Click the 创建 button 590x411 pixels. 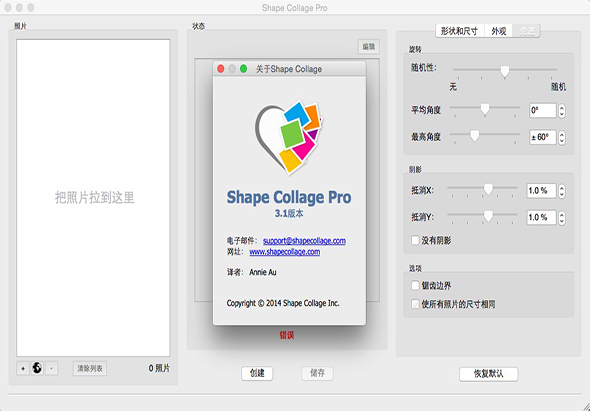(257, 373)
